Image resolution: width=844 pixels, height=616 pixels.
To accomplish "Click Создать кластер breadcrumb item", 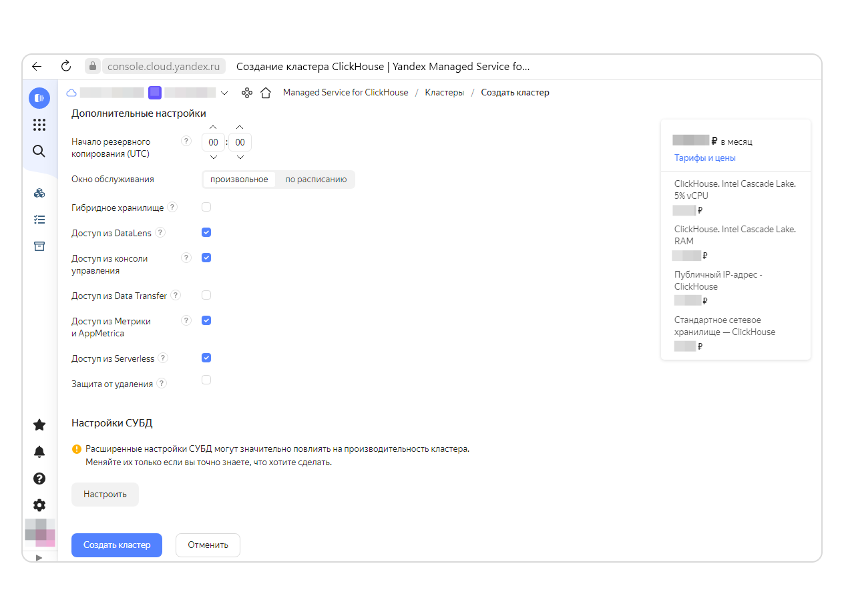I will pos(515,93).
